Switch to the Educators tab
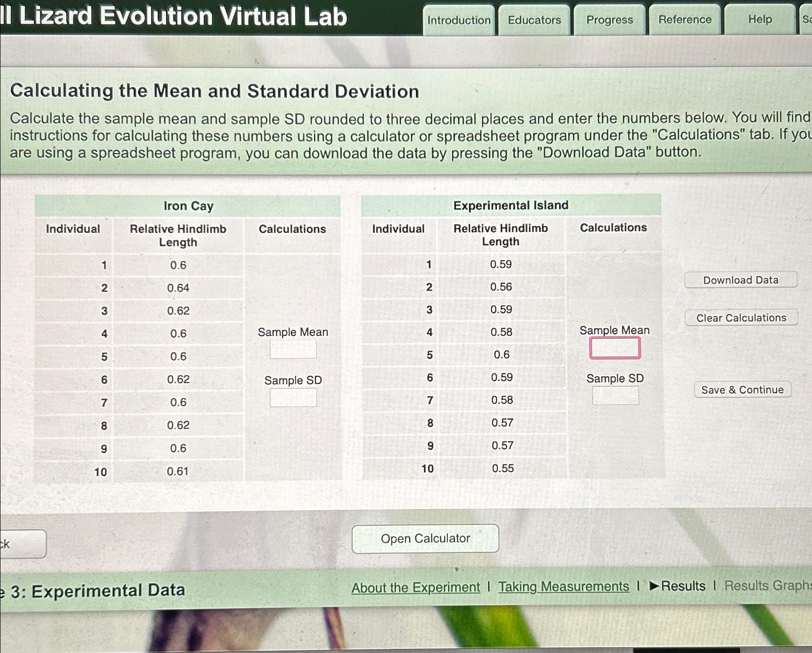 point(533,20)
